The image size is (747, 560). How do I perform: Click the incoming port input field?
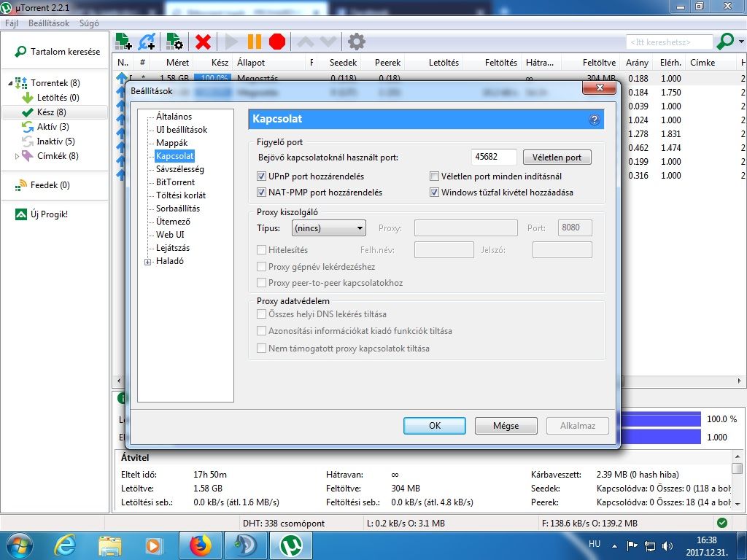click(x=494, y=157)
